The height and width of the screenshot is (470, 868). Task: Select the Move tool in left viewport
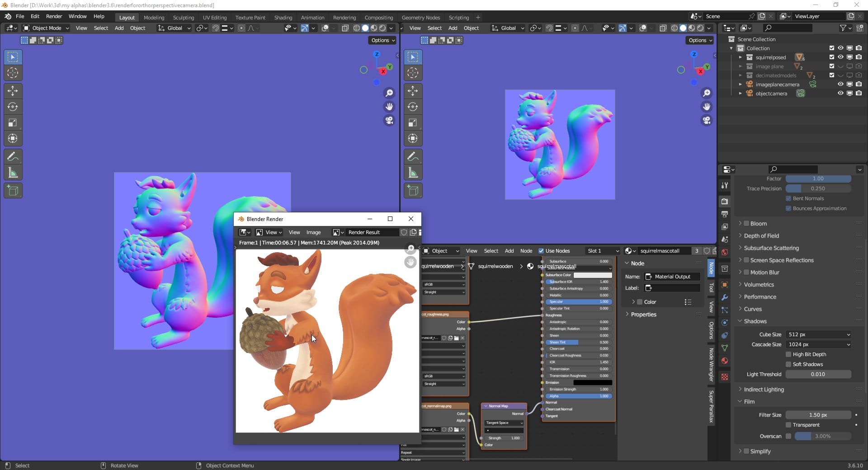pos(13,91)
